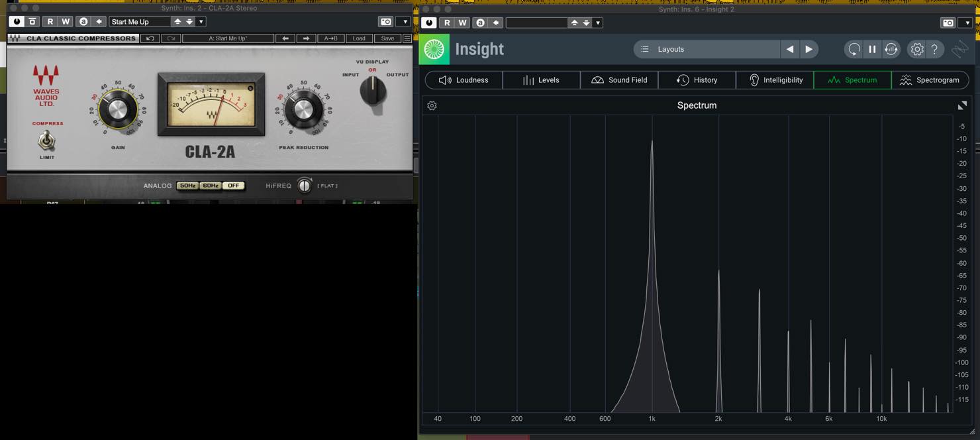Click copy-setting arrow icon in CLA-2A header
This screenshot has width=980, height=440.
tap(99, 22)
